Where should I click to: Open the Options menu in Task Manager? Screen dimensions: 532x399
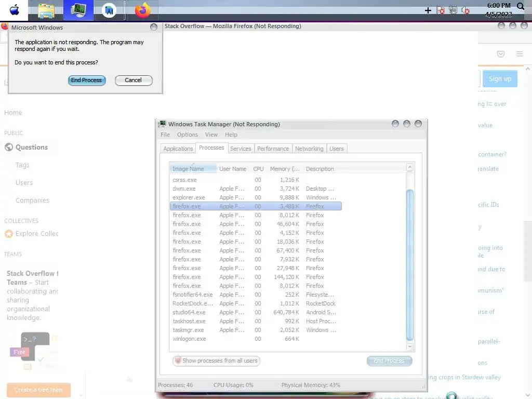187,135
